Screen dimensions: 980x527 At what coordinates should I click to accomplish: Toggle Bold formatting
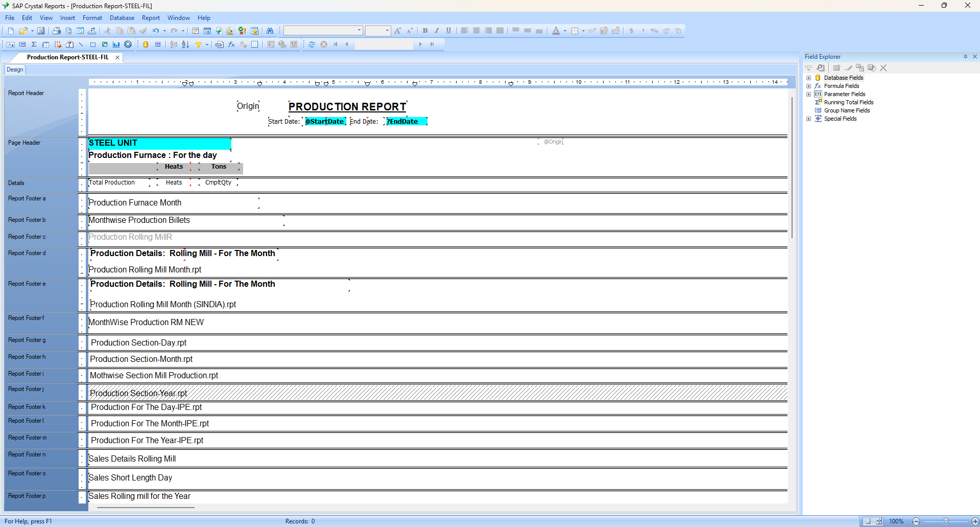tap(425, 31)
